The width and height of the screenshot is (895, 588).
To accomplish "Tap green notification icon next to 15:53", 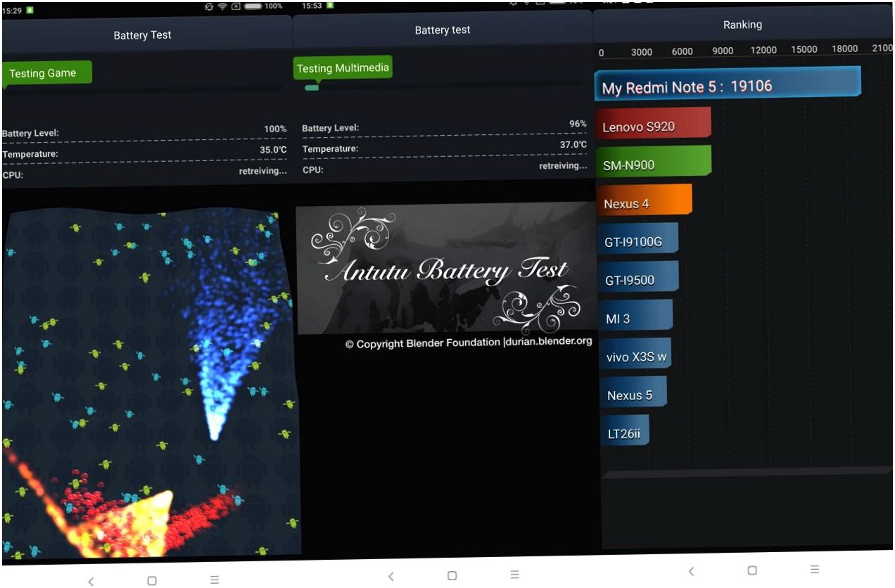I will (x=330, y=6).
